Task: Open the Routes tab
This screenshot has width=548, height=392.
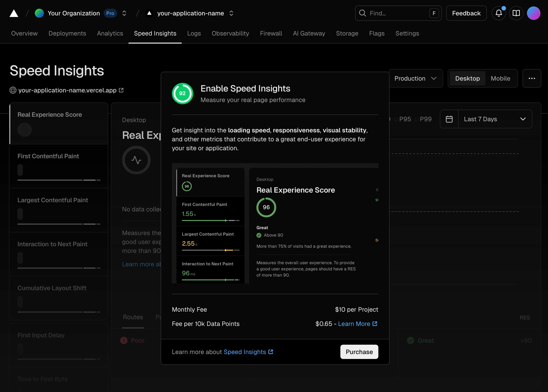Action: (x=133, y=317)
